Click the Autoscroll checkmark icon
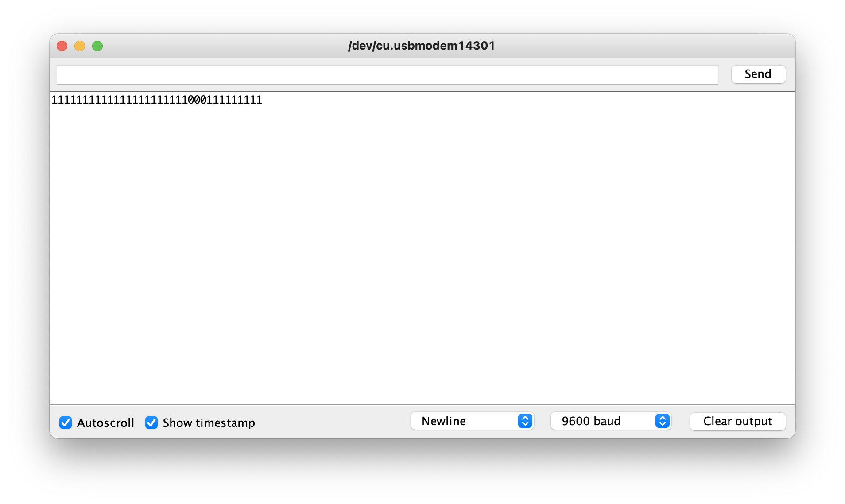The image size is (845, 504). (66, 423)
